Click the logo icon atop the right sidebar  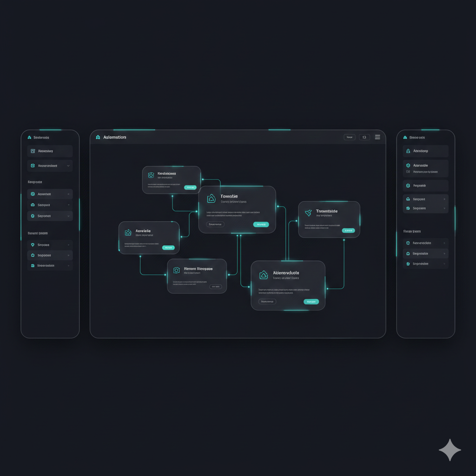405,138
